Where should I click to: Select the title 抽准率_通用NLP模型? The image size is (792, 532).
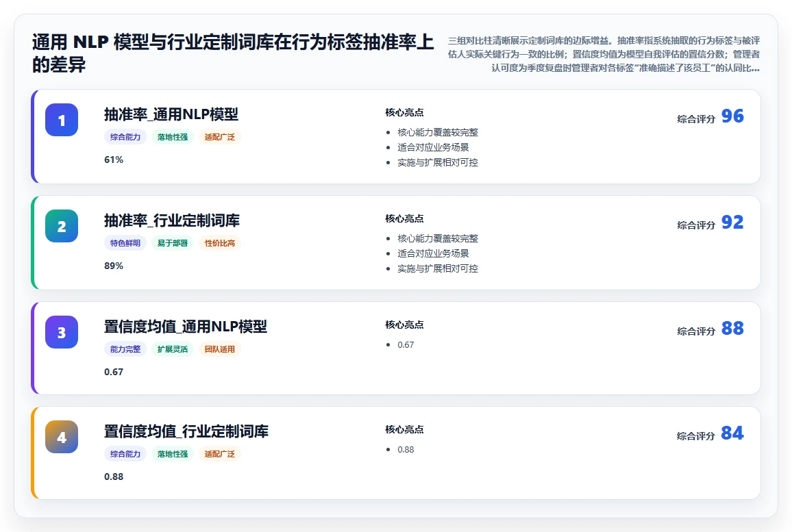pyautogui.click(x=171, y=114)
